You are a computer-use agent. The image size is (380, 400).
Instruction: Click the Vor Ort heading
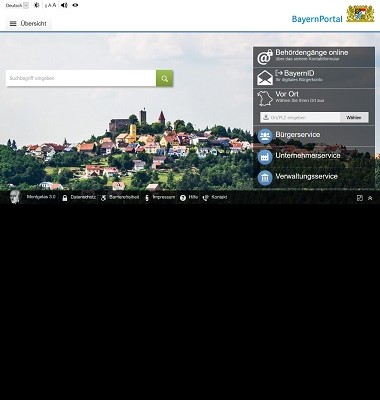(287, 94)
